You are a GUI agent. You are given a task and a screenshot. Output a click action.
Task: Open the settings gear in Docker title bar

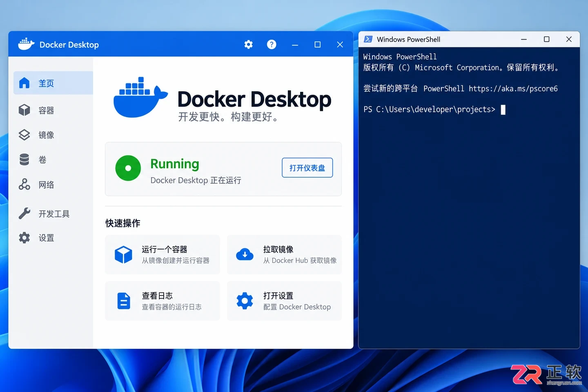click(x=248, y=45)
